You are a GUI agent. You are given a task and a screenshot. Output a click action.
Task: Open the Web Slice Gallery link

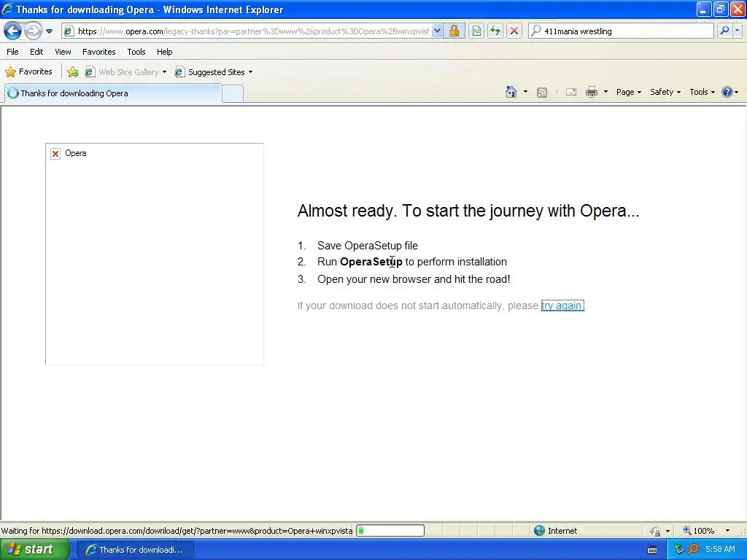click(123, 72)
